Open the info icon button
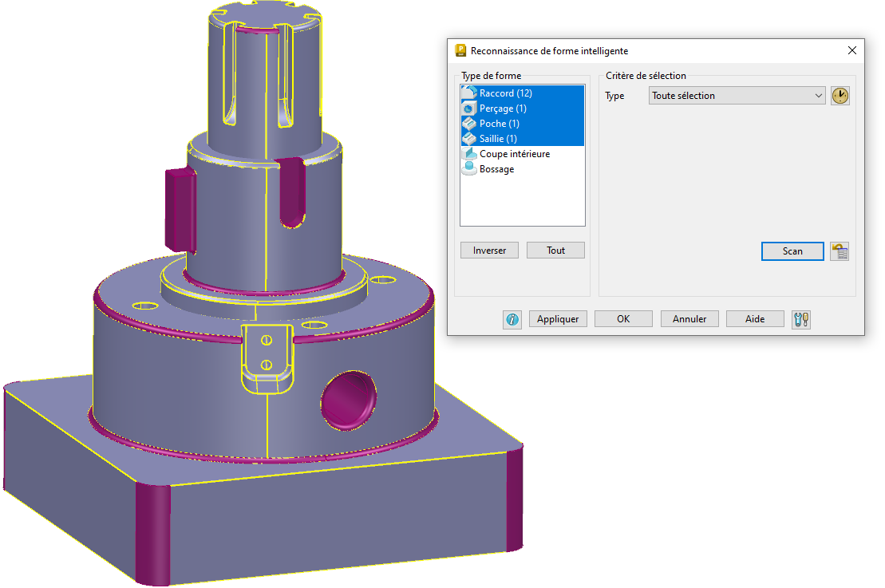Screen dimensions: 885x588 click(512, 319)
